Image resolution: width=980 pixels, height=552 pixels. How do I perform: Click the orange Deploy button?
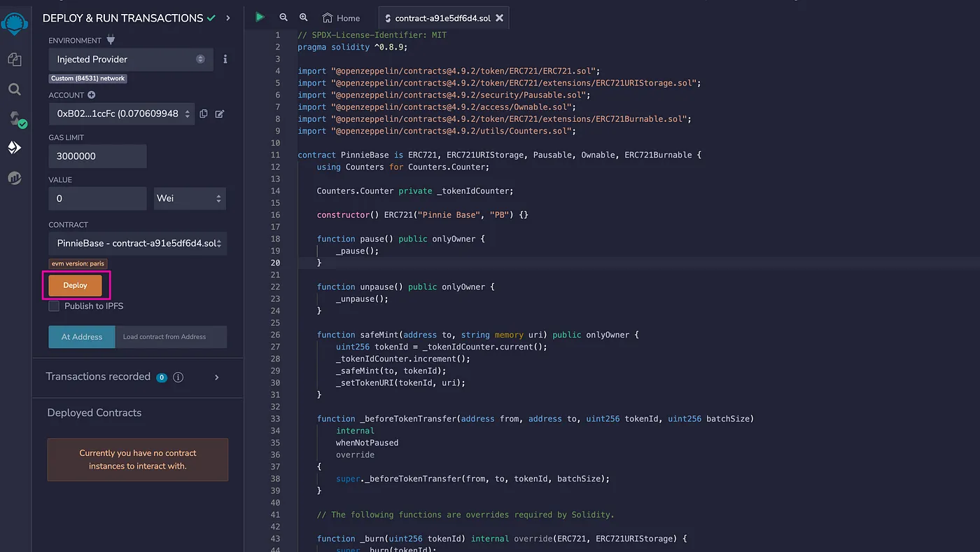(75, 285)
